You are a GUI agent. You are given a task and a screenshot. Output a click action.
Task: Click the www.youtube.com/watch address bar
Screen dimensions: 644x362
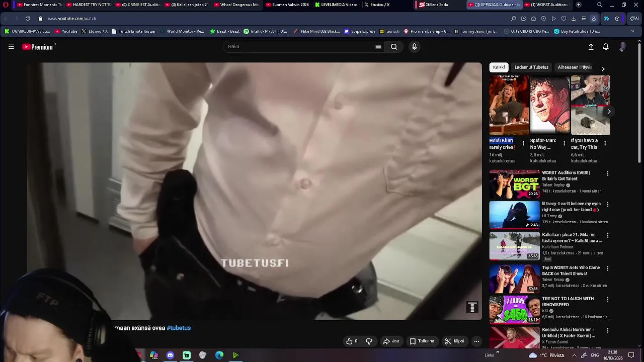tap(72, 19)
